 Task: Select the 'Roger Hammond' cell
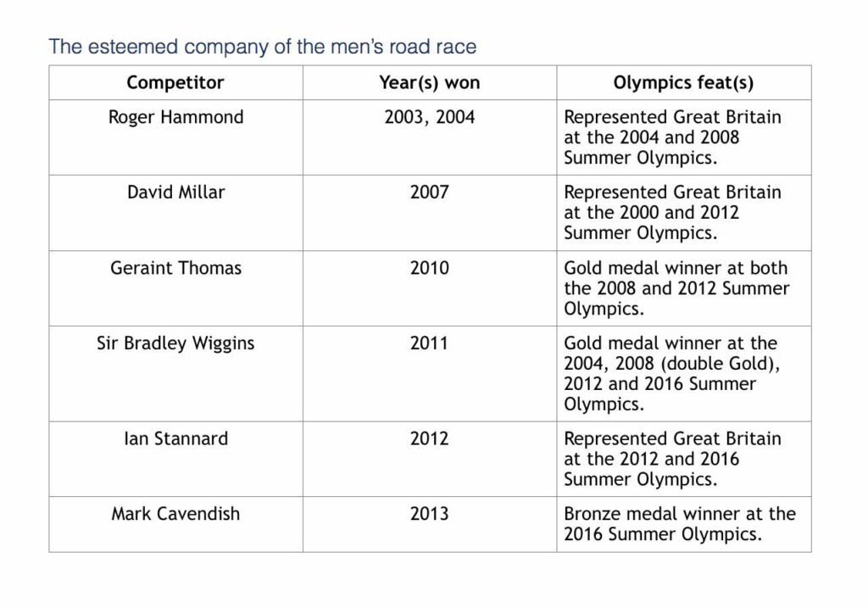(x=175, y=117)
